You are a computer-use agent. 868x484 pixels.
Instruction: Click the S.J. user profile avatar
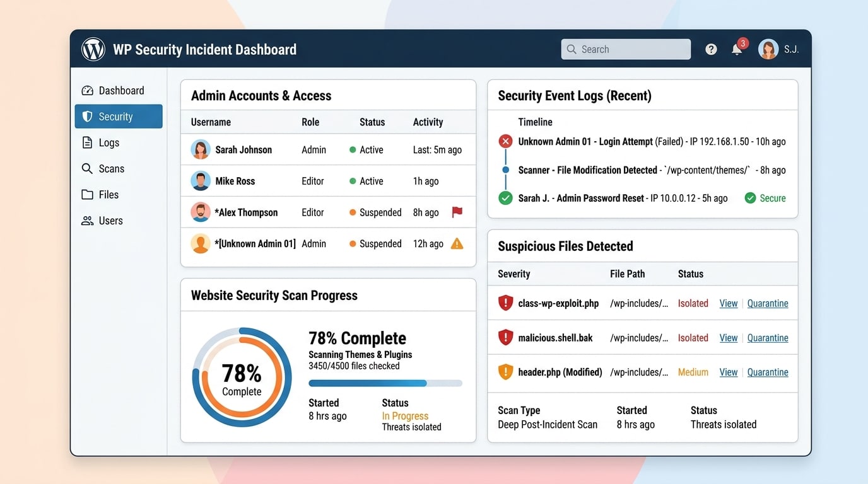(x=768, y=49)
